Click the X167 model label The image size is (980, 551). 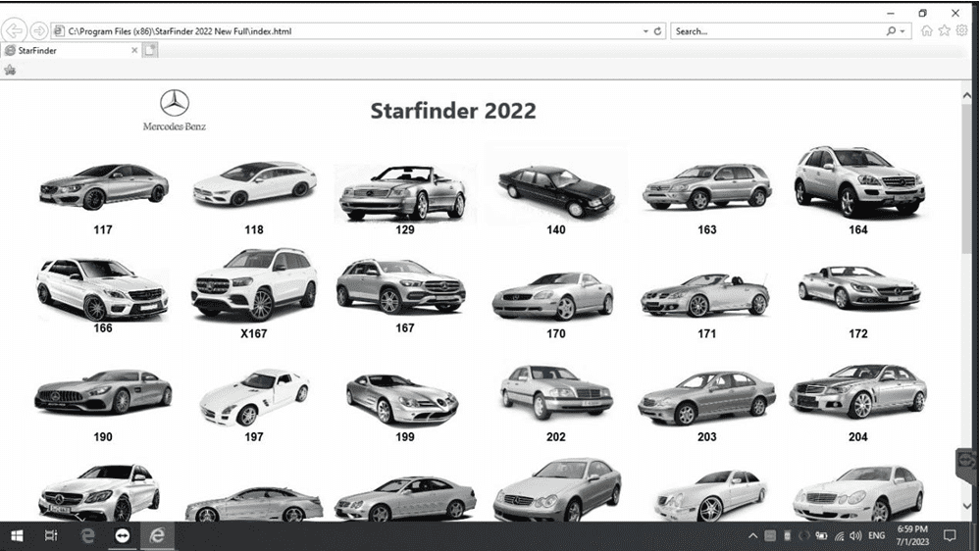coord(254,333)
